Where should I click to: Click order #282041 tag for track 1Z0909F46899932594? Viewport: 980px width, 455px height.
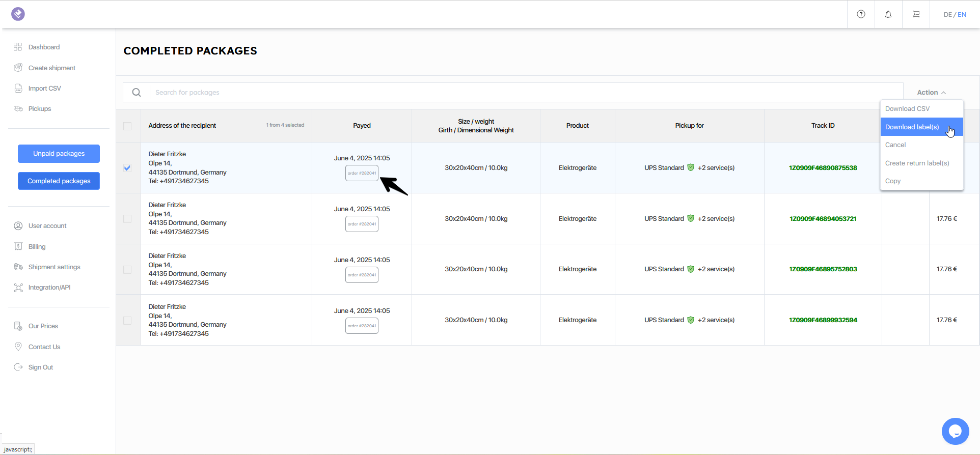click(x=362, y=326)
